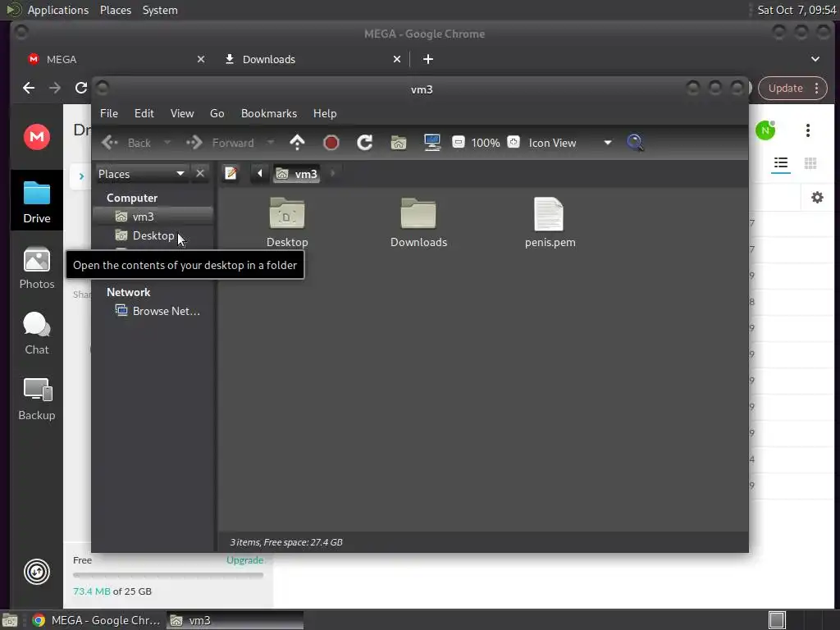Click the search magnifier icon

[635, 143]
